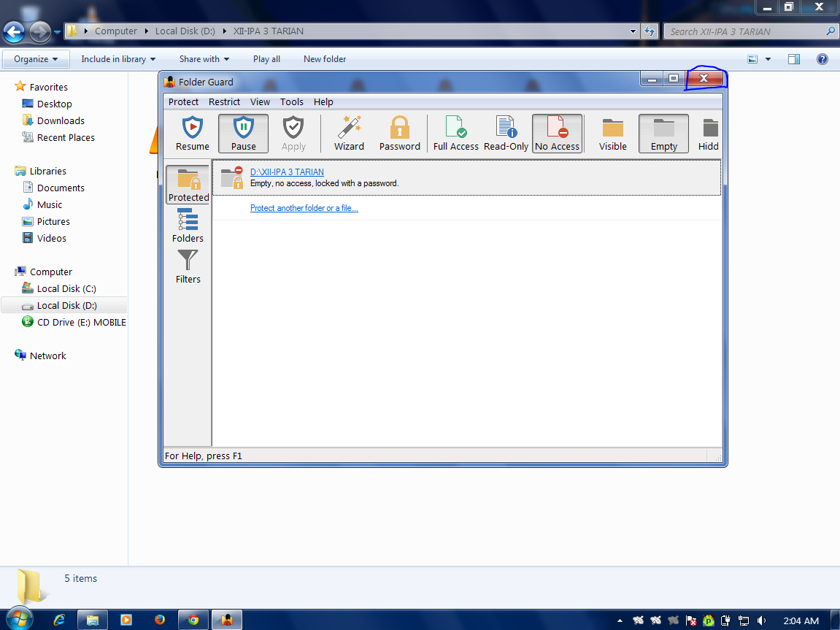The image size is (840, 630).
Task: Click Local Disk (D:) in the address breadcrumb
Action: click(185, 31)
